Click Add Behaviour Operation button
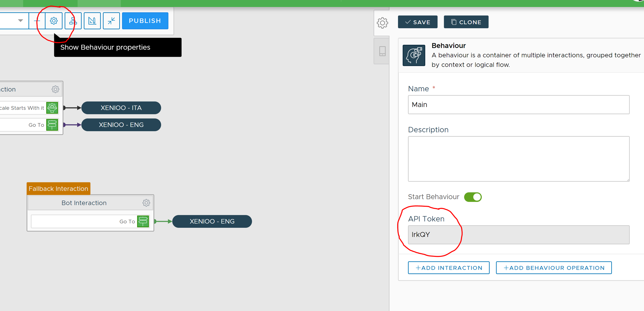This screenshot has height=311, width=644. 554,268
